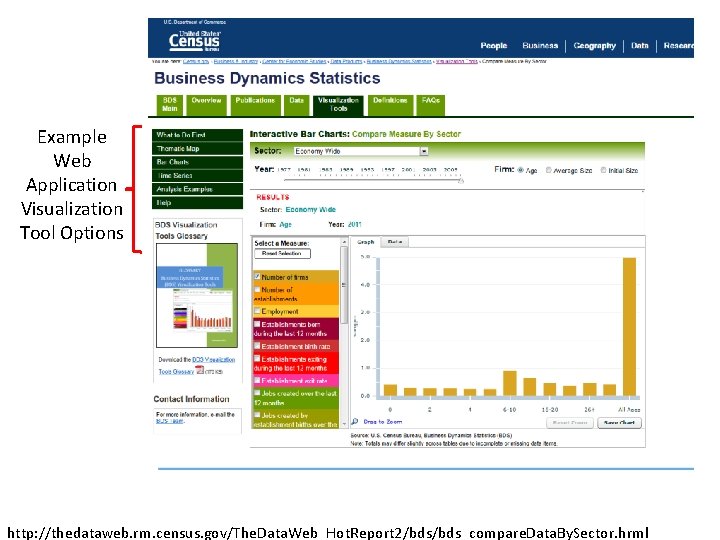Viewport: 720px width, 540px height.
Task: Open the Business navigation item
Action: pos(540,45)
